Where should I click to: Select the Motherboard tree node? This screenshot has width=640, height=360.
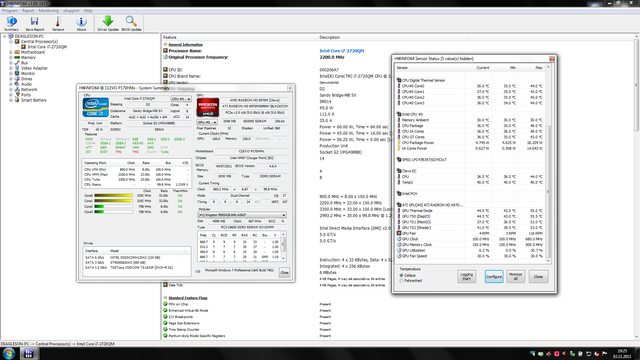pos(33,52)
